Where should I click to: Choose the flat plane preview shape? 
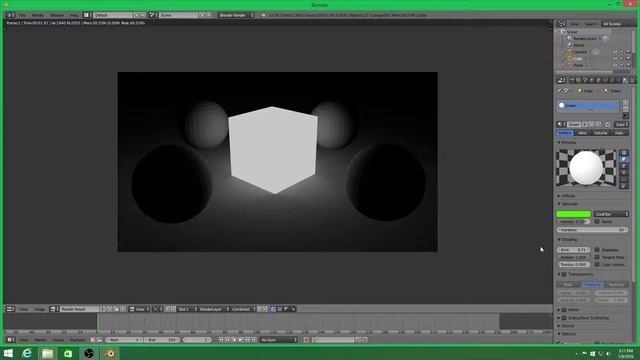623,153
